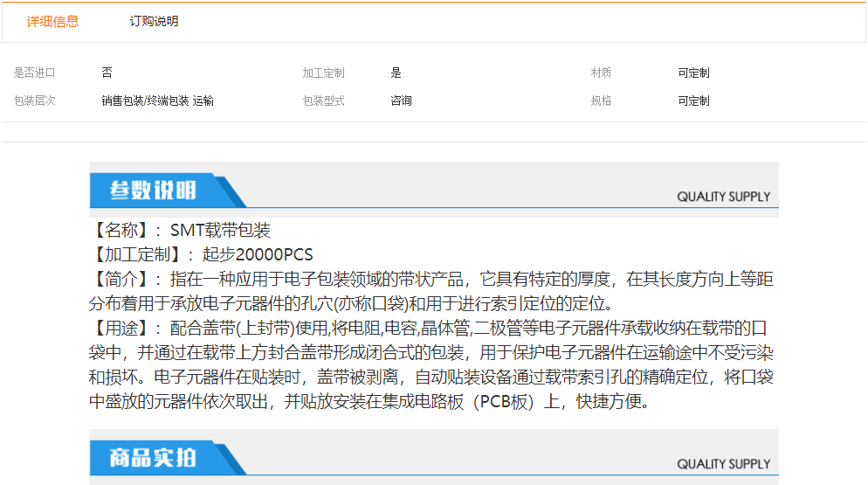Select the 可定制 value next to 材质

pos(693,73)
